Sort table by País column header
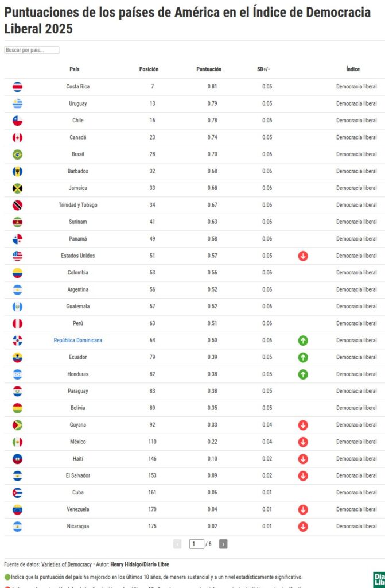 74,69
